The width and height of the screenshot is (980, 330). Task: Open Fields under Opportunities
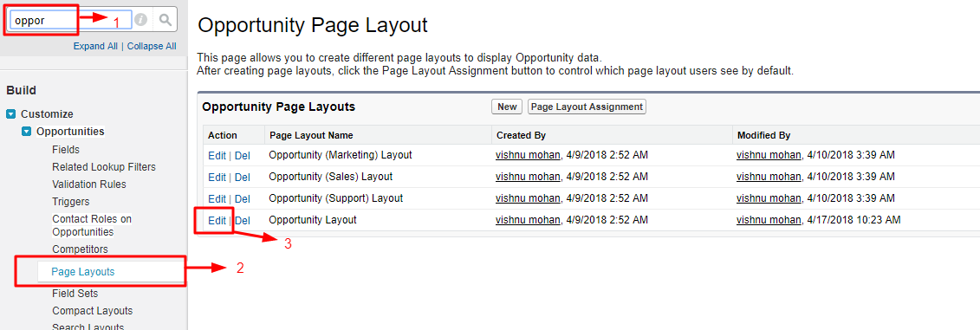coord(66,149)
